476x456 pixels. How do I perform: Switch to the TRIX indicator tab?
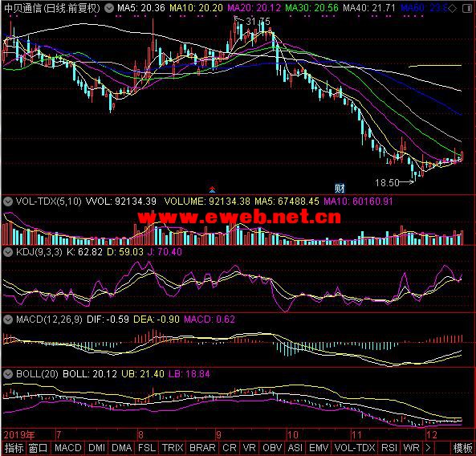(x=173, y=448)
